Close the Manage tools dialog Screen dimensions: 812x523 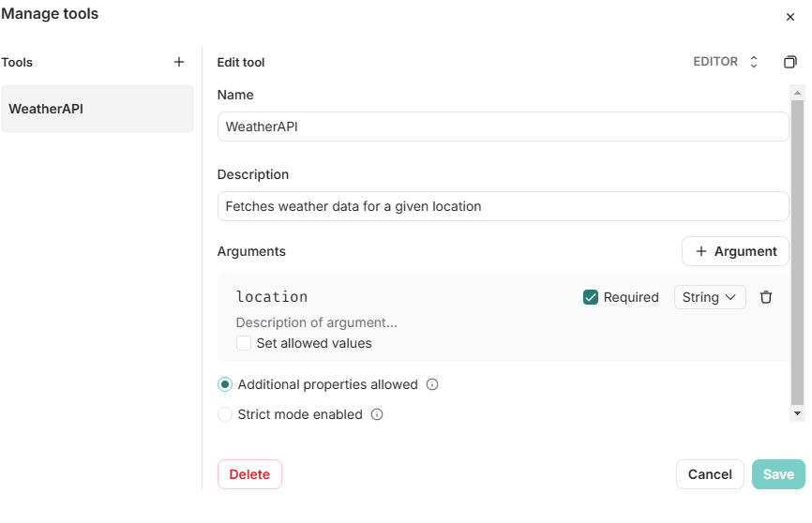tap(789, 17)
